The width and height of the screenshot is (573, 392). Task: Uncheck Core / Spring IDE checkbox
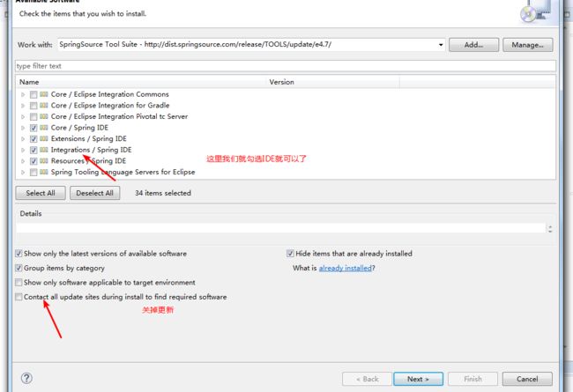coord(33,128)
